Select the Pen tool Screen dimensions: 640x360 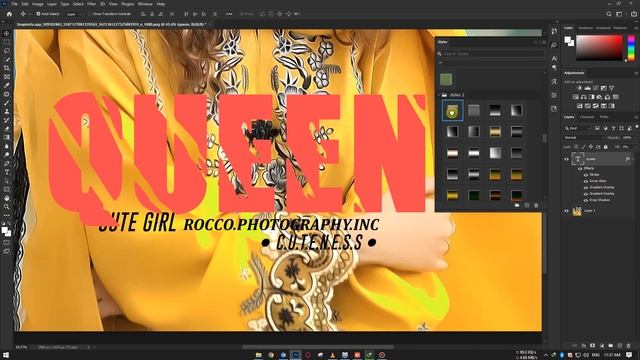tap(7, 163)
